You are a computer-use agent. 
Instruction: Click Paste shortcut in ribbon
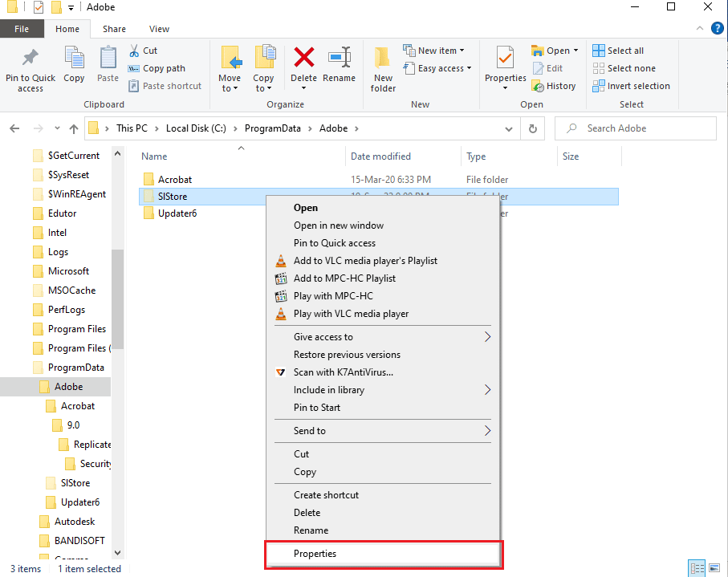coord(165,86)
